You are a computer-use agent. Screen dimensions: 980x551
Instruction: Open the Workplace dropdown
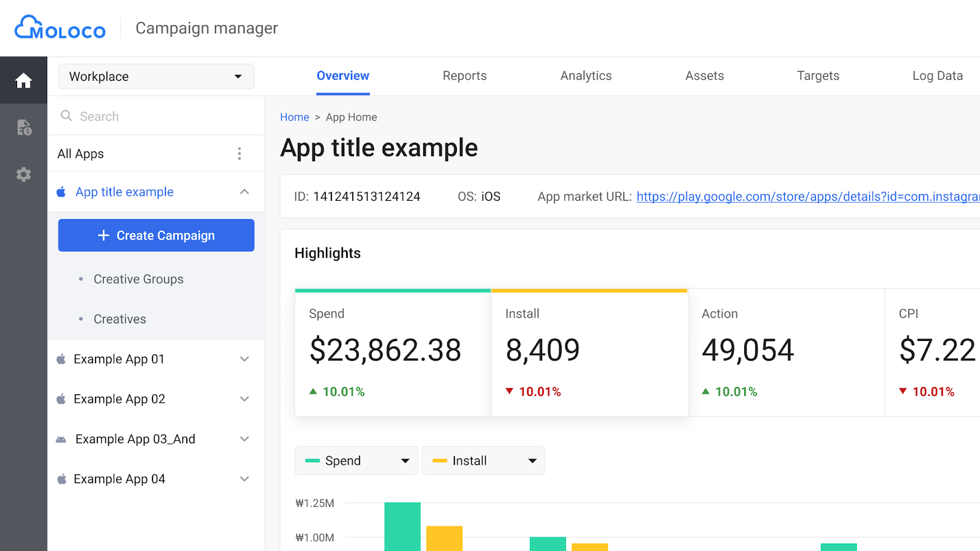coord(156,77)
